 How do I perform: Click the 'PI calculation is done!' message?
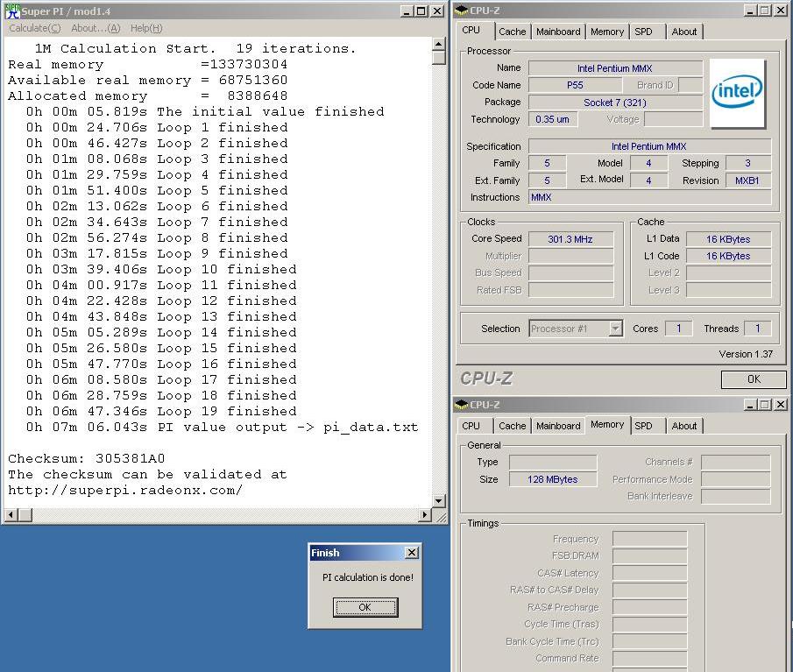click(x=368, y=577)
